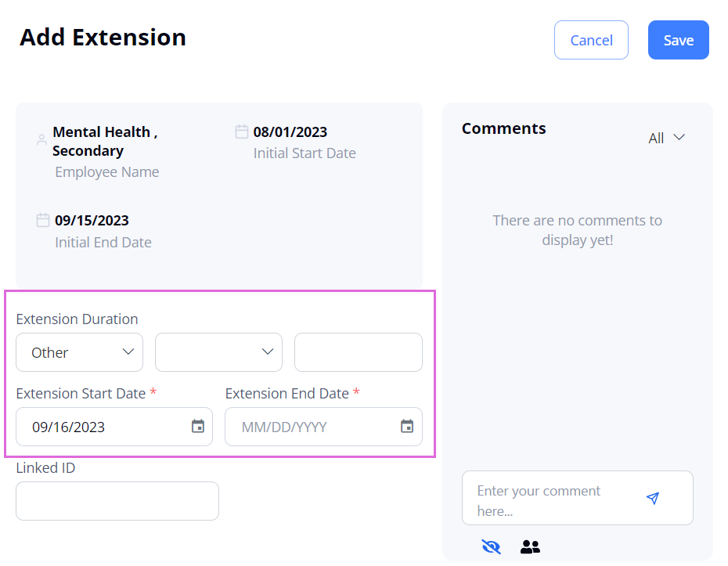Toggle the crossed-out eye visibility icon

(492, 546)
